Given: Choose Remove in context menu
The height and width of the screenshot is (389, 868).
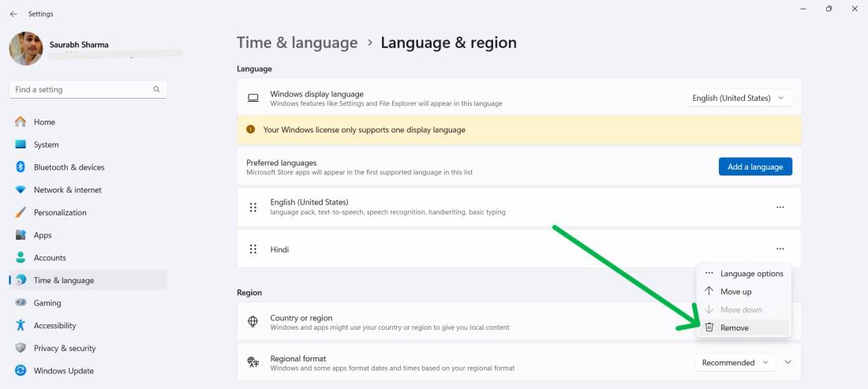Looking at the screenshot, I should (743, 327).
